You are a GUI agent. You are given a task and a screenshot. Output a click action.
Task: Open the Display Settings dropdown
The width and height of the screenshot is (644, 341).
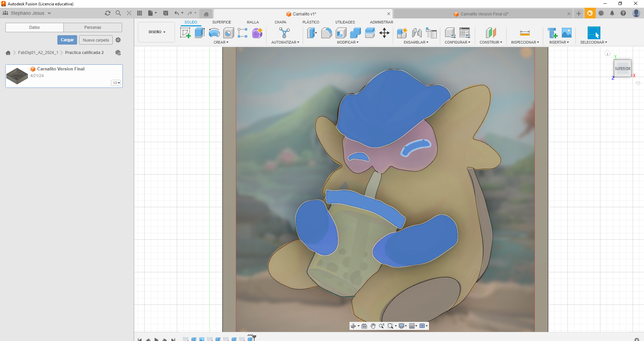pos(402,326)
